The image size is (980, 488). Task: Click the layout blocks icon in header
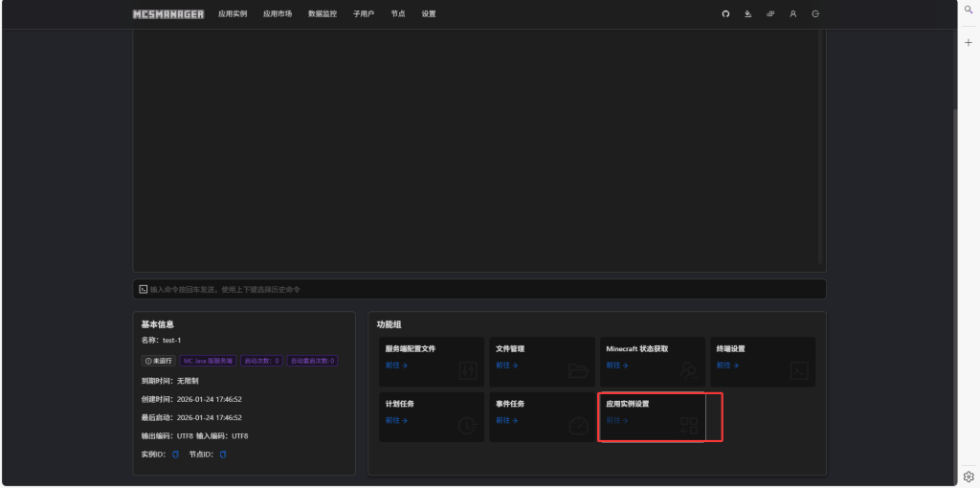tap(770, 14)
